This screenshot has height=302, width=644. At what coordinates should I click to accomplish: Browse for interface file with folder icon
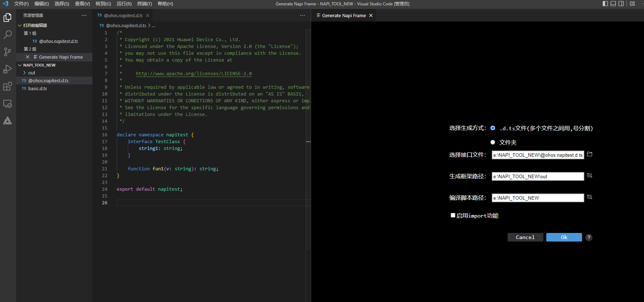(590, 154)
